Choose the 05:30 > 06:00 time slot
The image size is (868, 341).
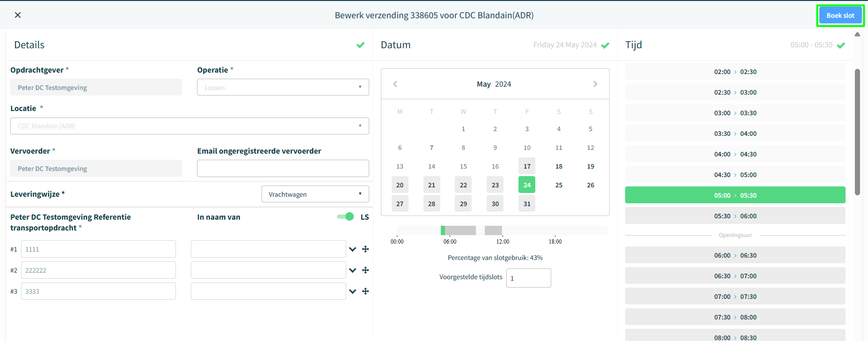[735, 216]
